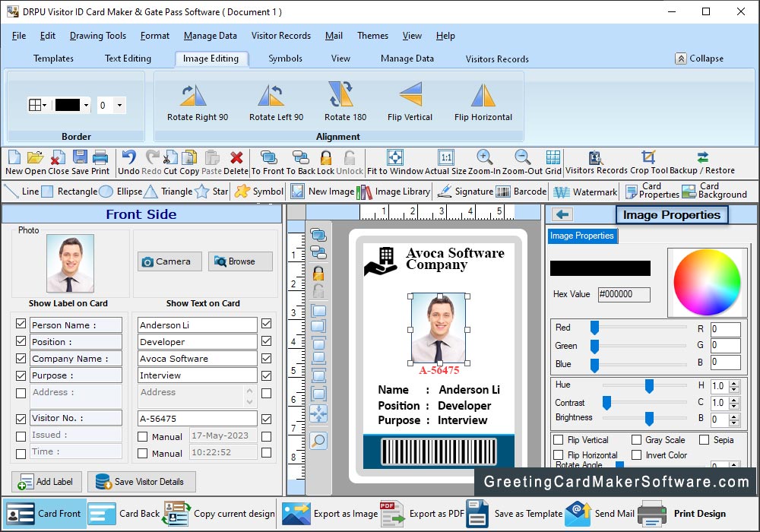Switch to the Templates ribbon tab
Image resolution: width=760 pixels, height=532 pixels.
click(53, 59)
